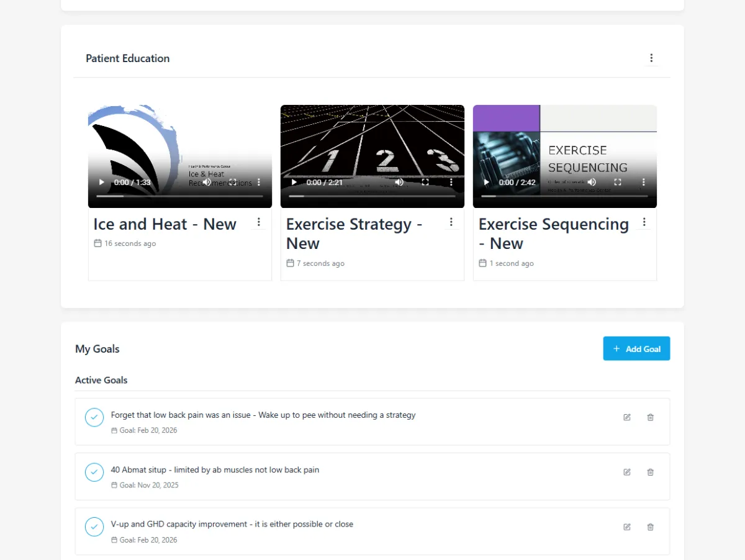Screen dimensions: 745x560
Task: Open card menu for Ice and Heat - New
Action: click(x=259, y=222)
